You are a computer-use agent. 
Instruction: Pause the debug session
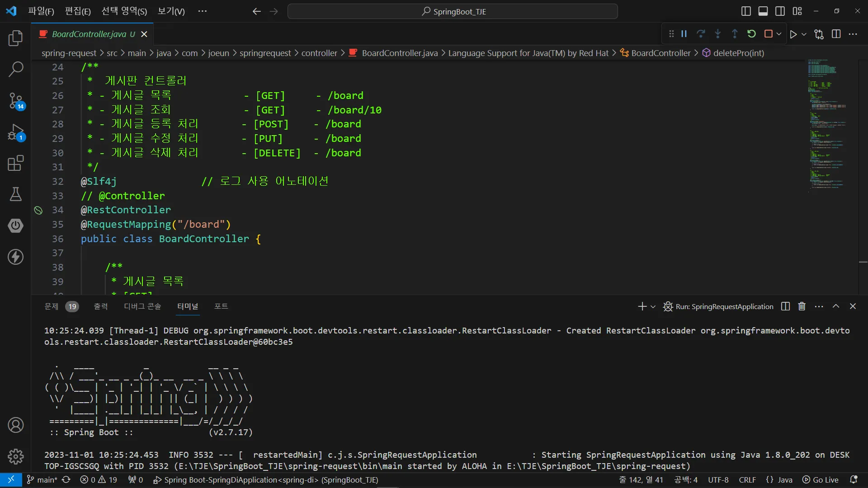684,34
